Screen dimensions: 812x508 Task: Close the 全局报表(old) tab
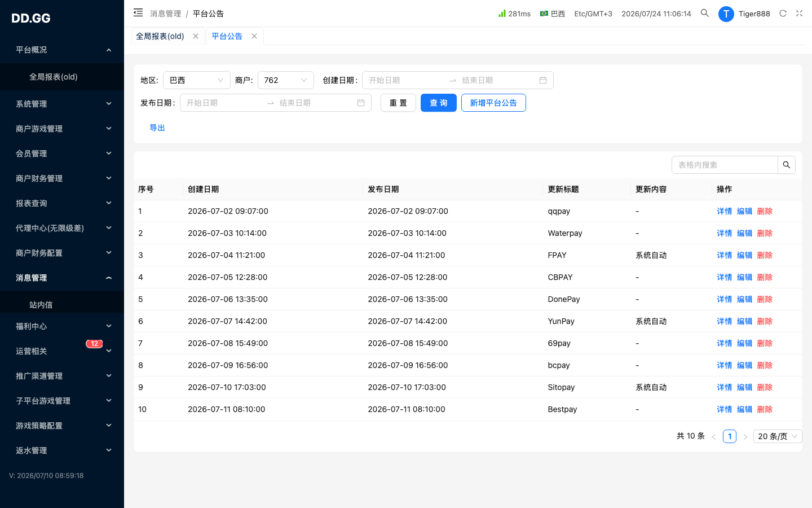point(196,36)
